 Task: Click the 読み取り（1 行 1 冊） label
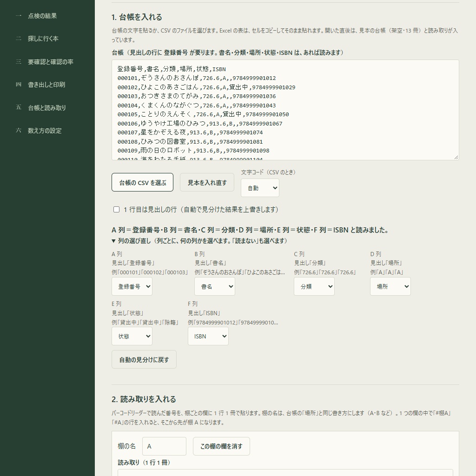(144, 463)
